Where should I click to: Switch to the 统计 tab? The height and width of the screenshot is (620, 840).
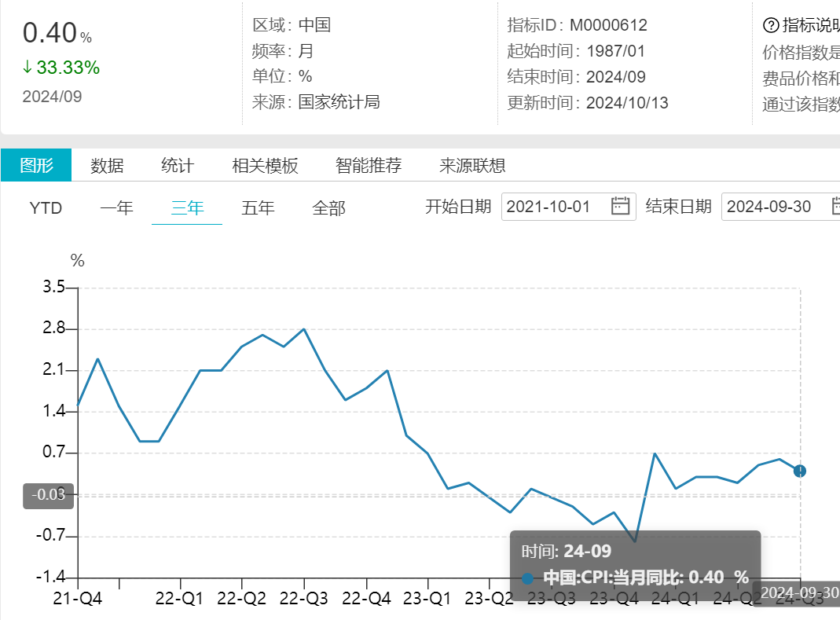coord(179,165)
